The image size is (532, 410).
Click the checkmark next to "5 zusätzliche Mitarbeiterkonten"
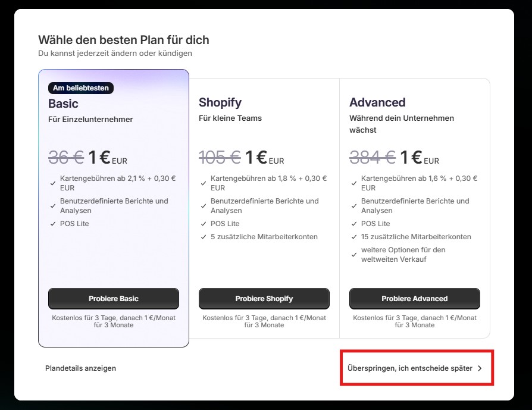[x=204, y=237]
